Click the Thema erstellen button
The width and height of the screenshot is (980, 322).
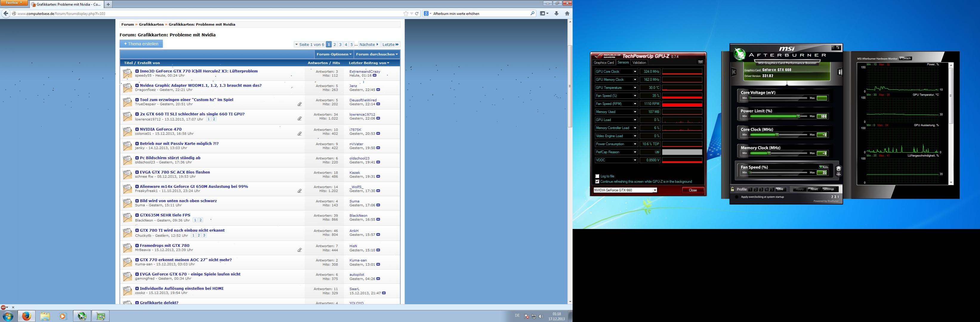pyautogui.click(x=141, y=44)
